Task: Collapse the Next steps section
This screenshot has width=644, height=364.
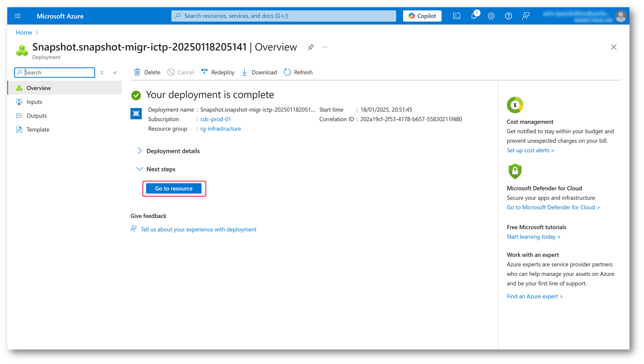Action: click(139, 169)
